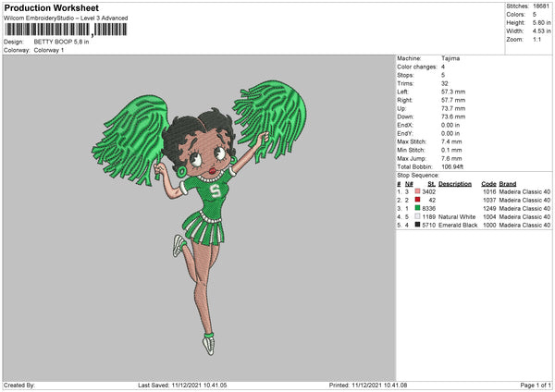Viewport: 555px width, 392px height.
Task: Click 'Last Saved: 11/12/2021 10.41.05' footer
Action: click(x=182, y=386)
